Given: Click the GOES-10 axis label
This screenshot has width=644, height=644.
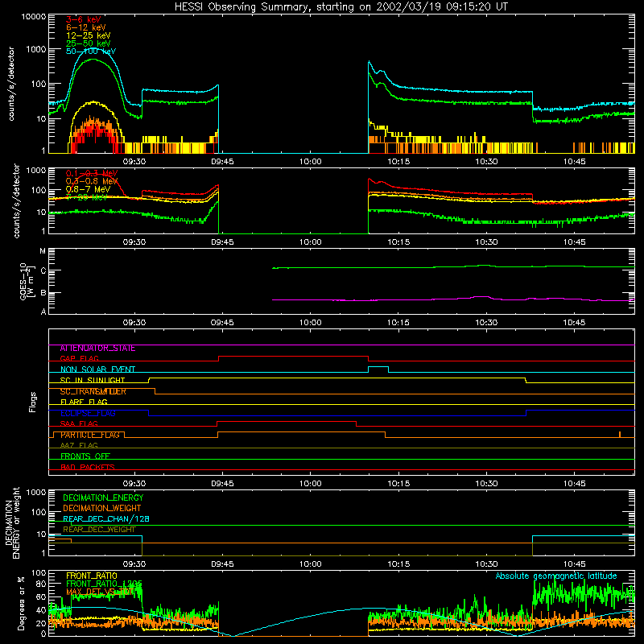Looking at the screenshot, I should [x=26, y=281].
